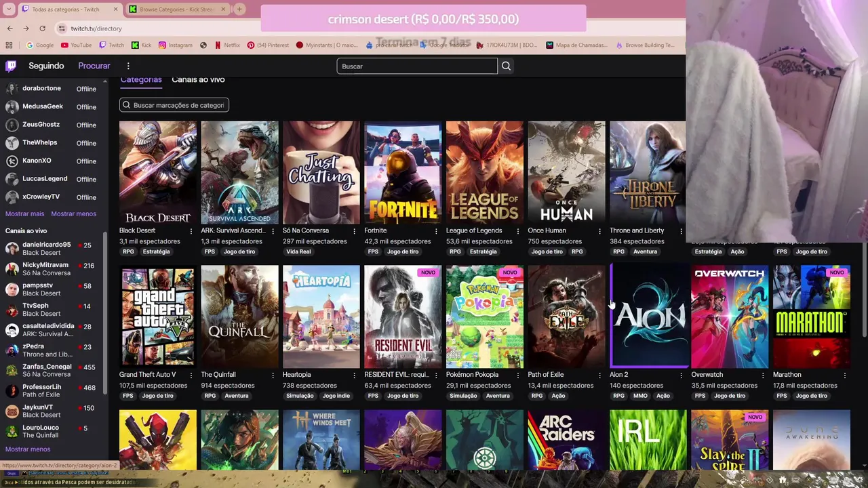Open the Instagram bookmark

pyautogui.click(x=175, y=45)
